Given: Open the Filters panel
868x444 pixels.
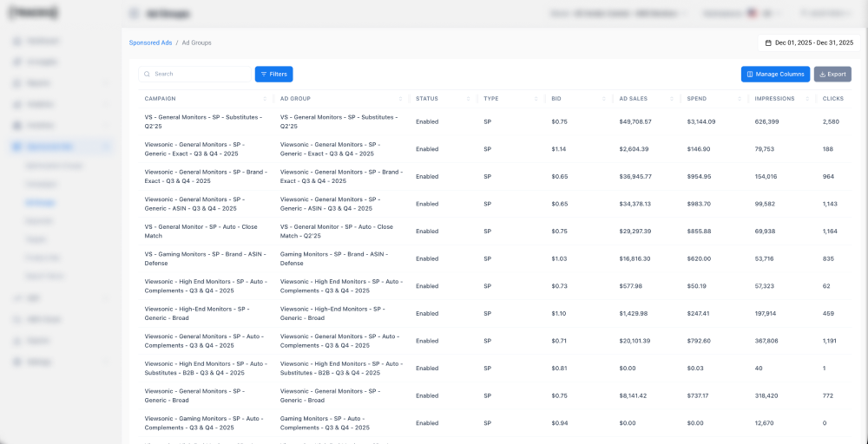Looking at the screenshot, I should tap(274, 74).
